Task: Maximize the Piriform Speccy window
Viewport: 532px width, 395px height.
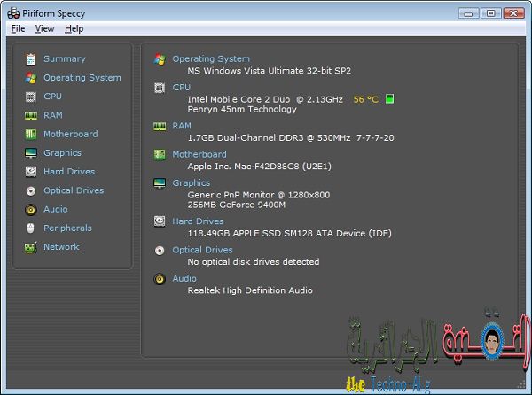Action: click(491, 13)
